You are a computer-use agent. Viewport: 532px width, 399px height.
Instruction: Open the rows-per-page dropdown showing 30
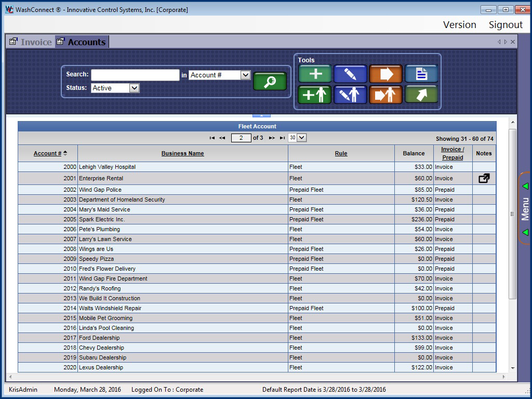(301, 138)
